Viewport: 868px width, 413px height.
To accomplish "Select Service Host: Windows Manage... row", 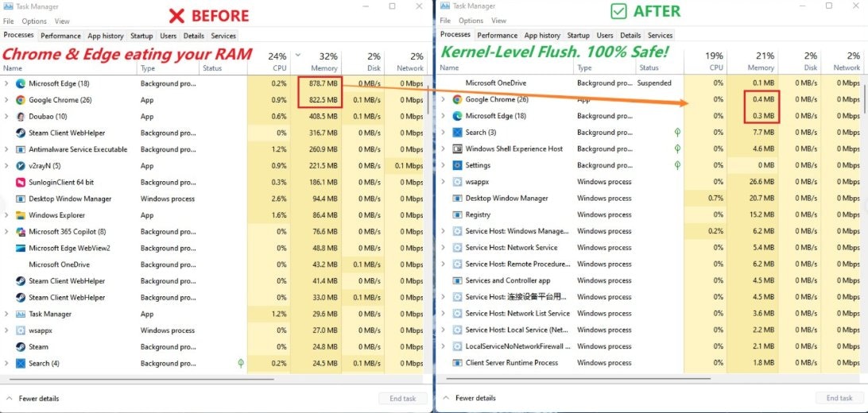I will pyautogui.click(x=649, y=231).
